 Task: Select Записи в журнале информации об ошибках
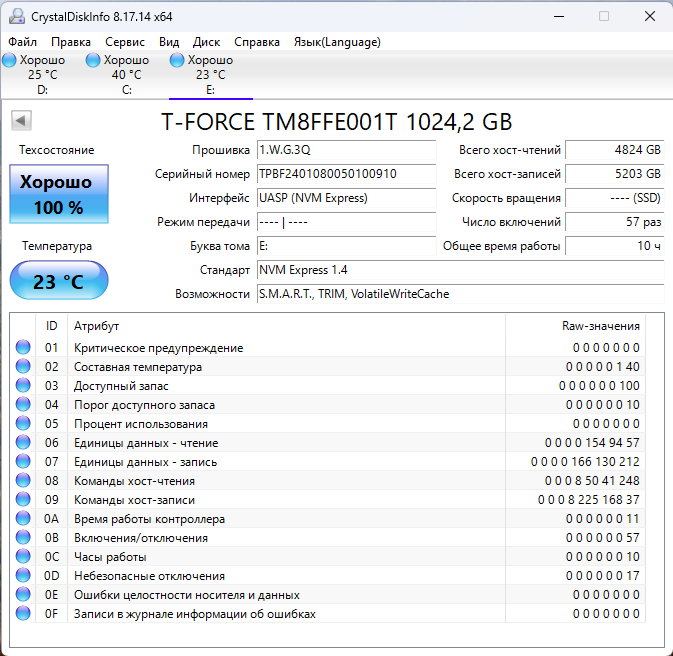click(x=194, y=614)
